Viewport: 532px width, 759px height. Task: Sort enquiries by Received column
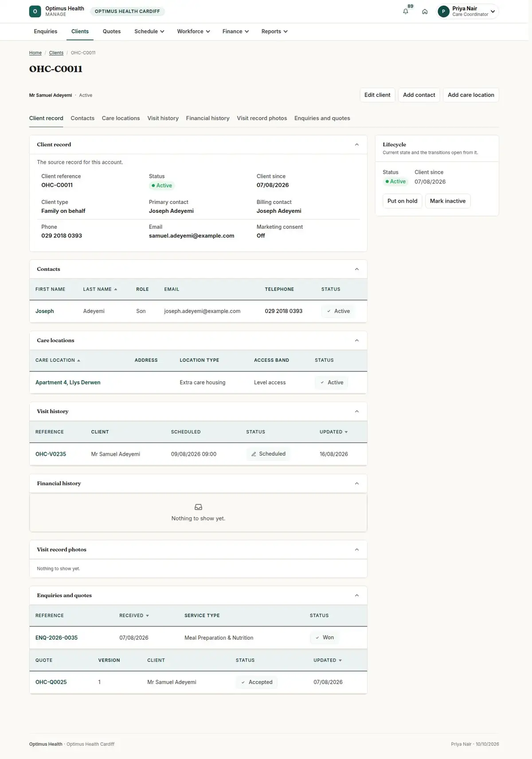coord(134,615)
